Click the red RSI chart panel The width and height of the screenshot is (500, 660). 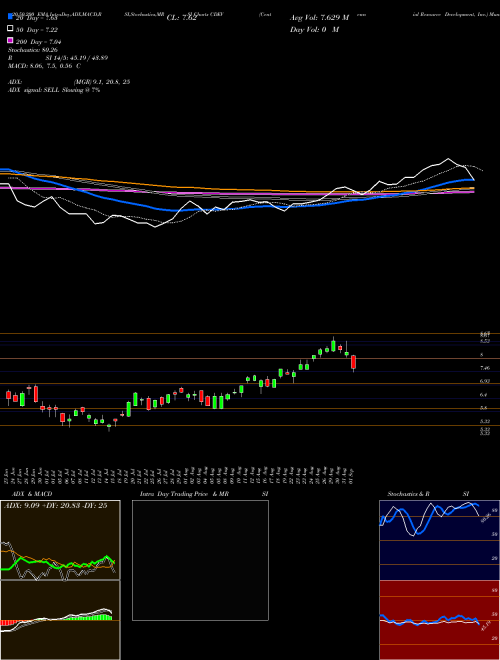(439, 620)
